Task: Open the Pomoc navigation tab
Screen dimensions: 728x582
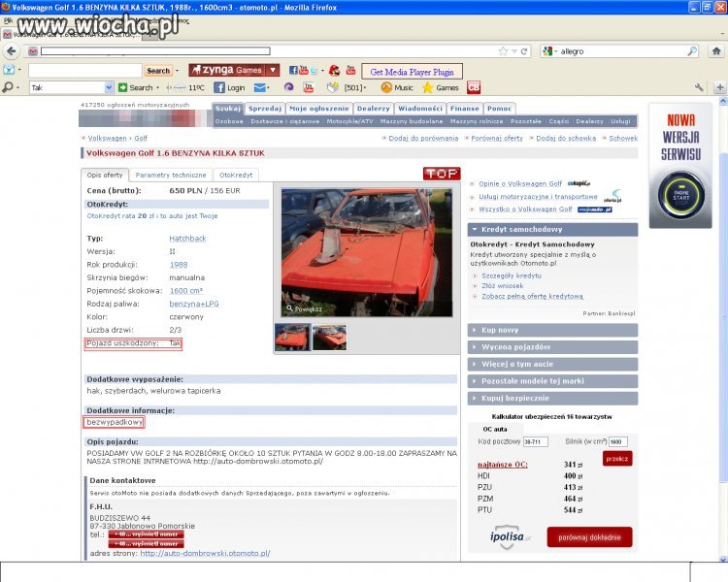Action: [499, 108]
